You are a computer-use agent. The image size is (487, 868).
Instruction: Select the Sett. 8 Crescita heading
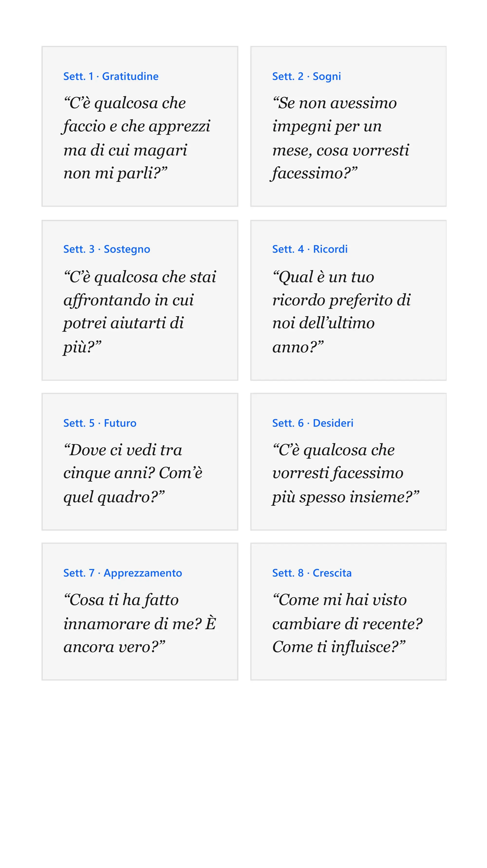point(312,573)
